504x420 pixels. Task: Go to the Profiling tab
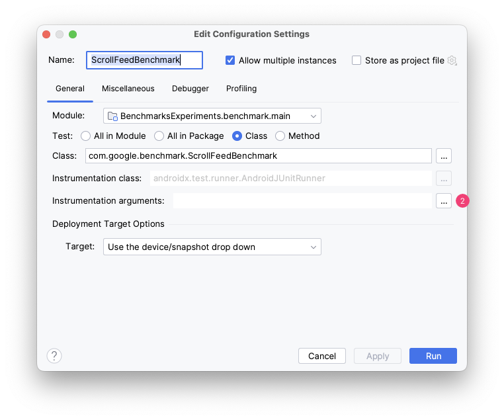(241, 89)
